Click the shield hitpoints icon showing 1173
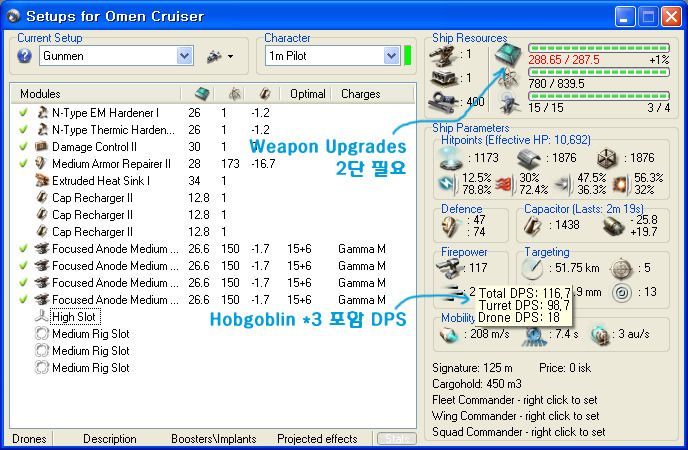688x450 pixels. click(452, 158)
